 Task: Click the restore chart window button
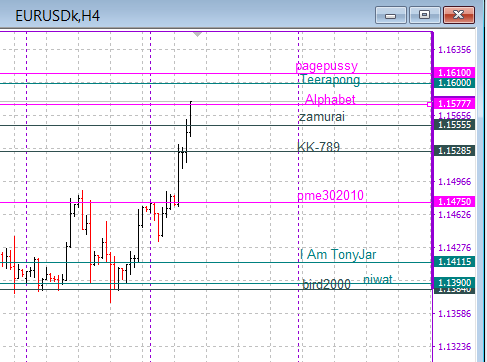pos(424,15)
